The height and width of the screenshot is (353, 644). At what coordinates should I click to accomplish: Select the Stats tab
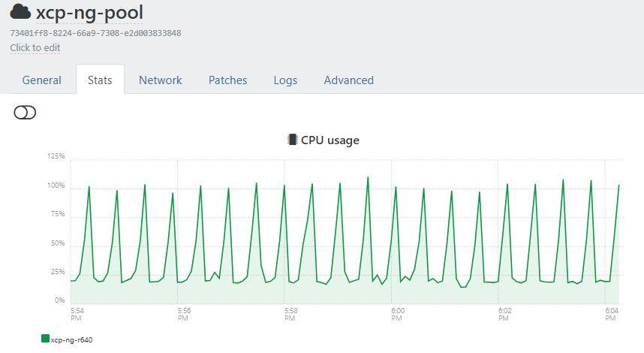100,80
